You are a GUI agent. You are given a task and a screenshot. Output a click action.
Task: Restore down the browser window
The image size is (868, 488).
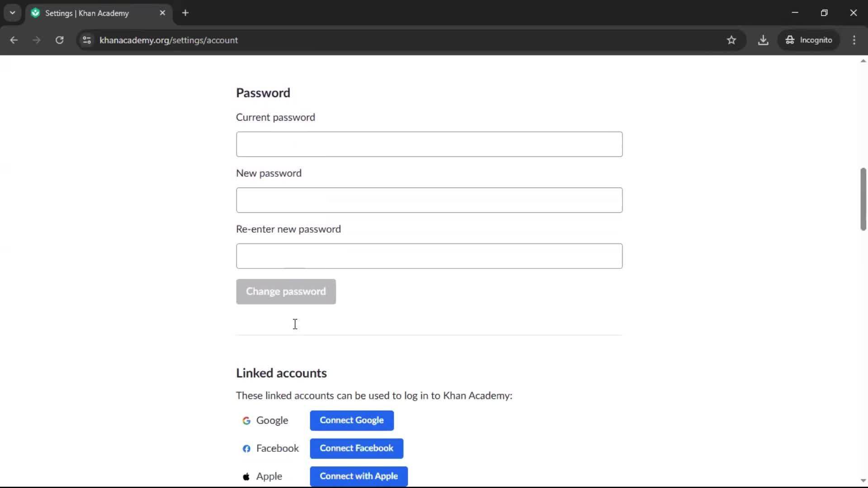click(x=824, y=13)
